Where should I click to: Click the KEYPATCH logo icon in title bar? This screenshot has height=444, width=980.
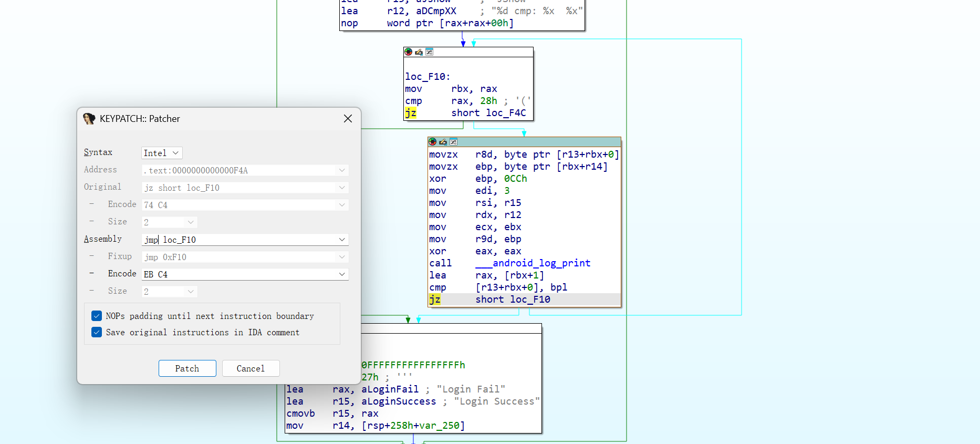[89, 119]
